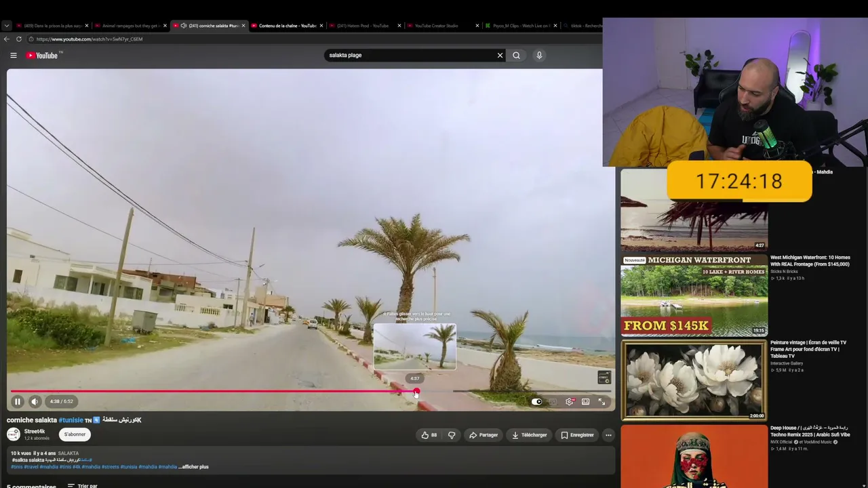The height and width of the screenshot is (488, 868).
Task: Reload the page with refresh icon
Action: click(x=19, y=39)
